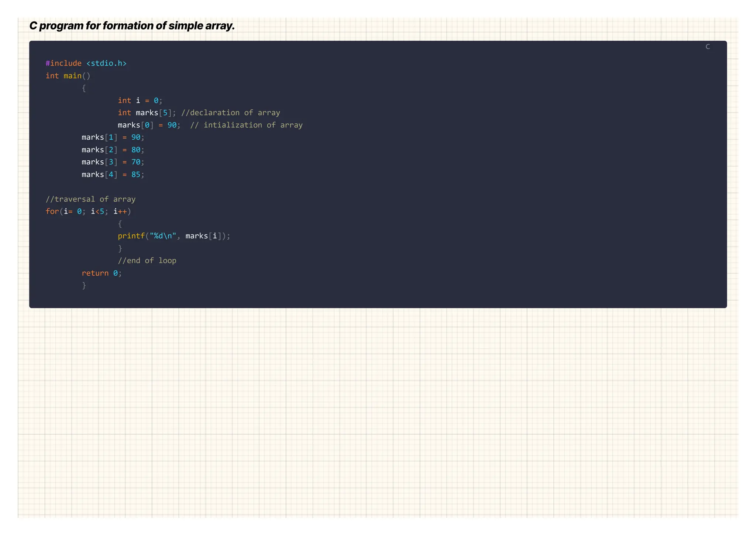Click the printf("%d\n", marks[i]); line
Image resolution: width=756 pixels, height=535 pixels.
point(174,236)
